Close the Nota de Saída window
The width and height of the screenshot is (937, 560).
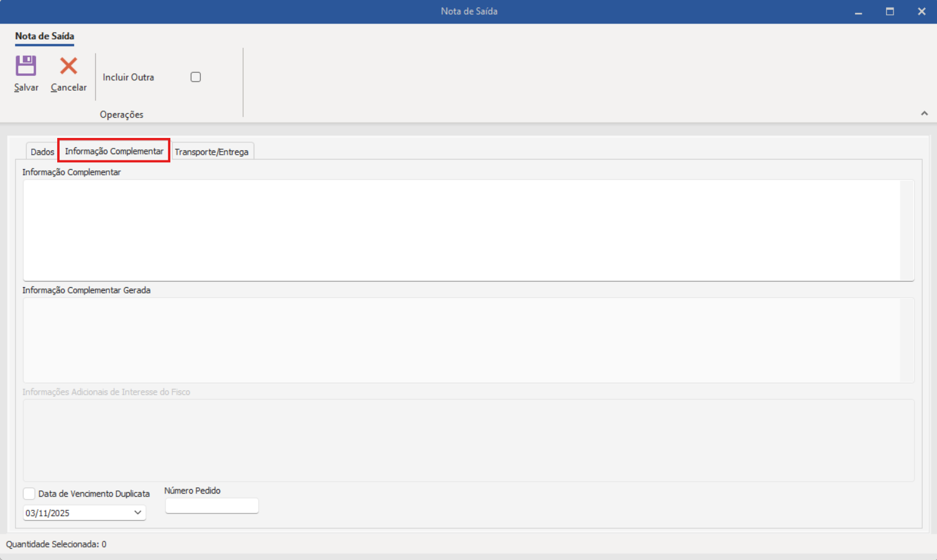pos(921,12)
